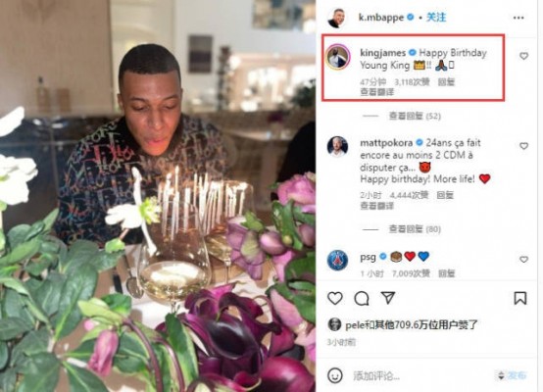Open the three-dot more options menu
This screenshot has height=392, width=543.
pos(518,18)
